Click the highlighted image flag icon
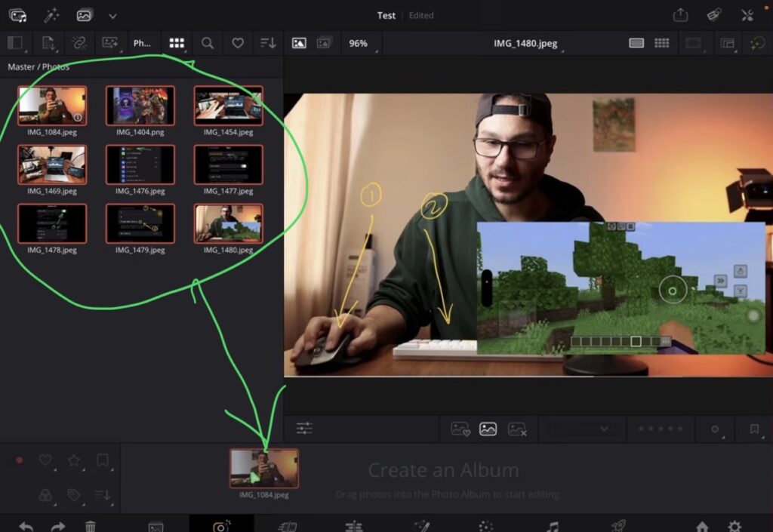The width and height of the screenshot is (773, 532). coord(488,429)
